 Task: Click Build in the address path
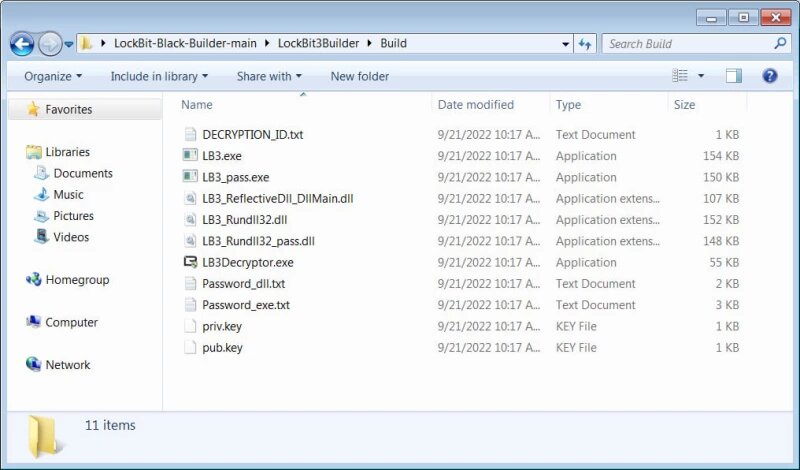tap(393, 43)
